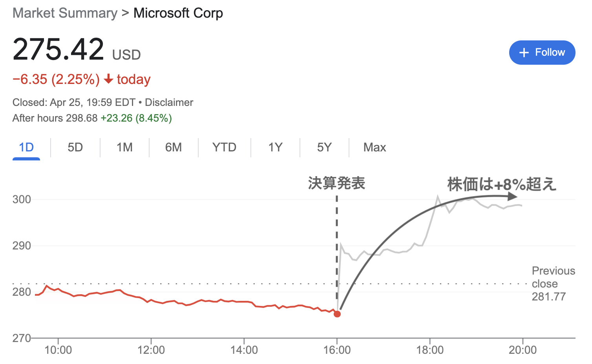
Task: Click the 16:00 label on time axis
Action: point(337,350)
